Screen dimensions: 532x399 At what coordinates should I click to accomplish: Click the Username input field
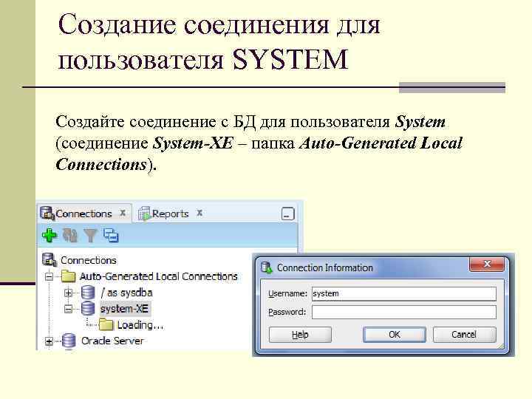point(404,293)
